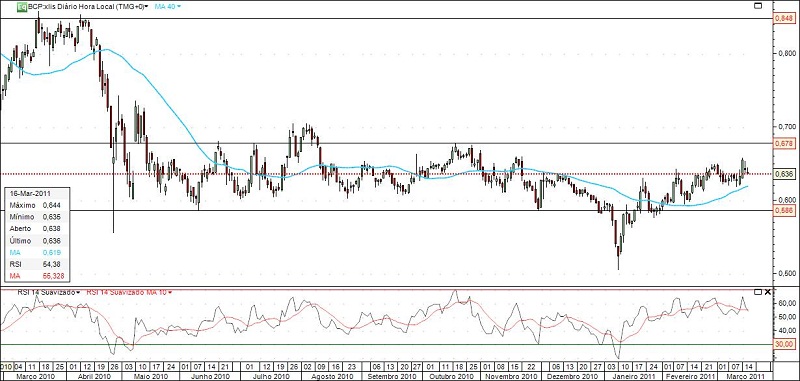Click the Outubro 2010 month label

click(451, 376)
